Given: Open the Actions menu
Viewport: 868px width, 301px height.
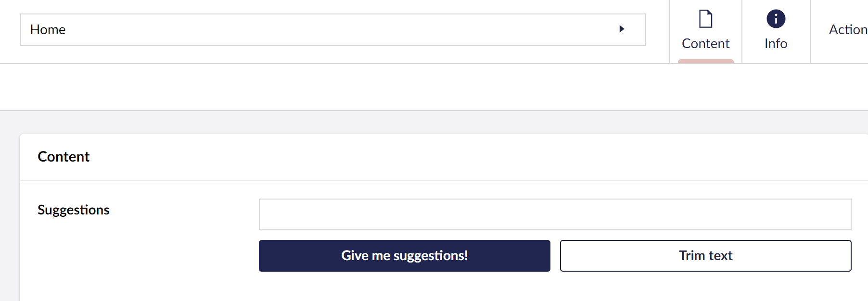Looking at the screenshot, I should (x=847, y=30).
